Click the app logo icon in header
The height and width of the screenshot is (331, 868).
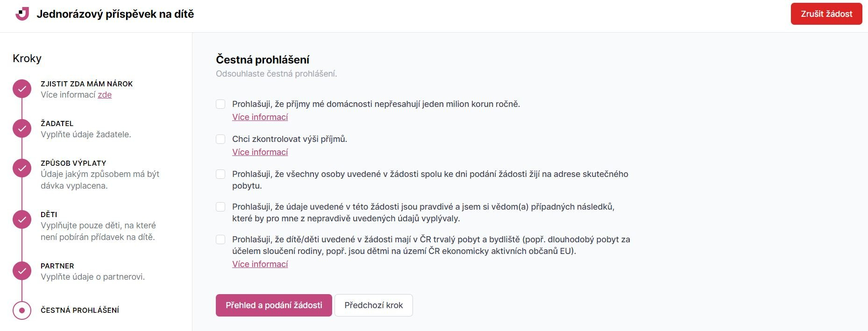point(22,14)
